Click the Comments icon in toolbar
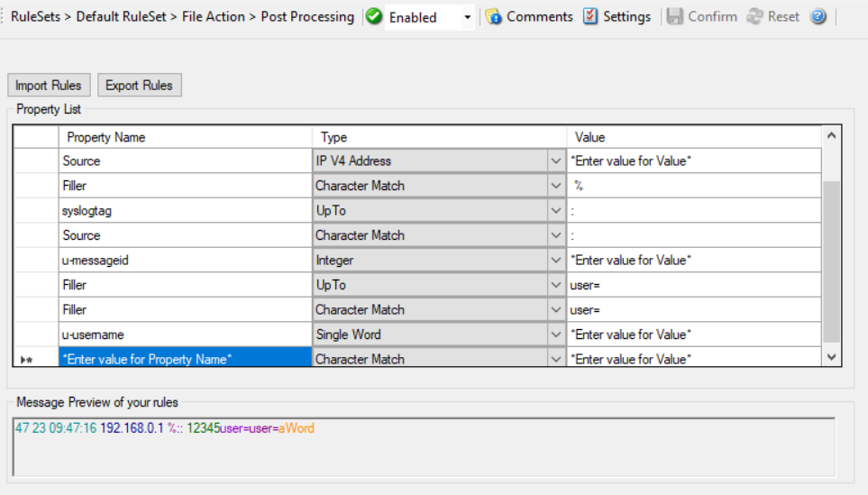The width and height of the screenshot is (868, 495). (493, 17)
